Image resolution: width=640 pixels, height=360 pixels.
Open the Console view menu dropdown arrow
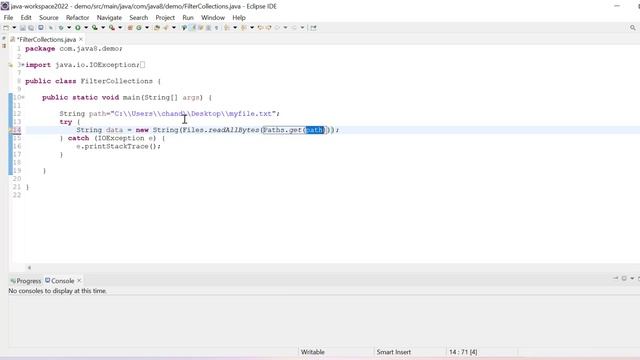click(632, 278)
